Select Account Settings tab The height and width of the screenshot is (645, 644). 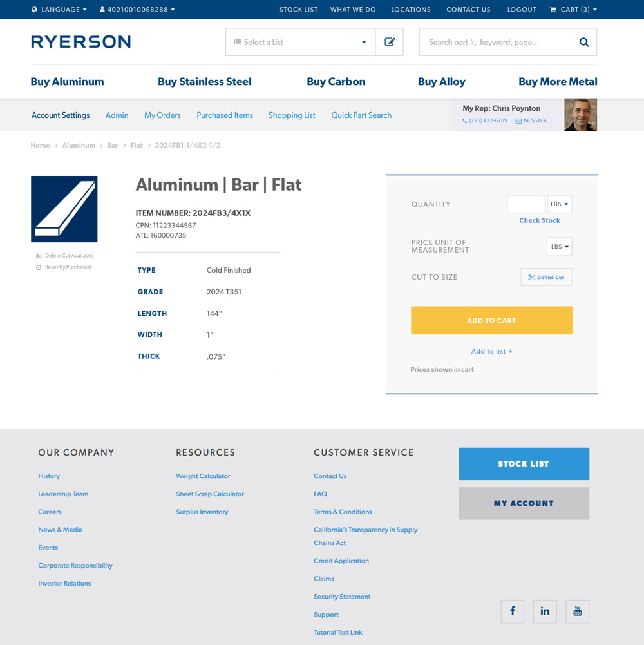point(61,115)
